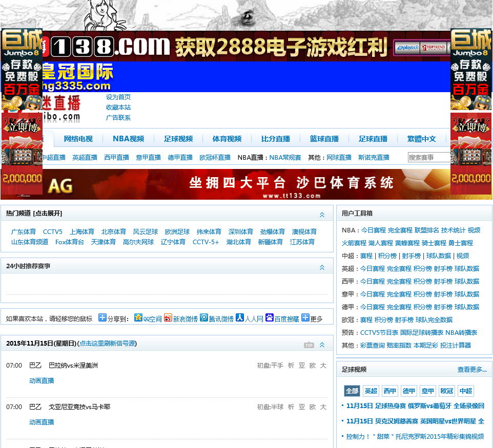
Task: Open 高尔夫网球 channel
Action: (x=138, y=242)
